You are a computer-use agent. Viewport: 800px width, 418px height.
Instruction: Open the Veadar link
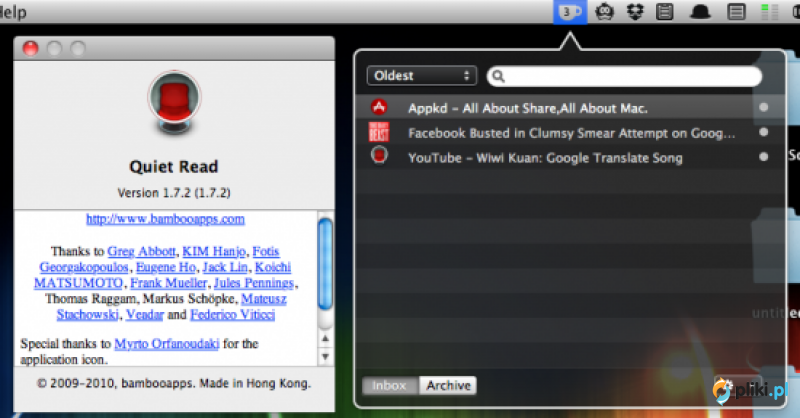pyautogui.click(x=145, y=314)
